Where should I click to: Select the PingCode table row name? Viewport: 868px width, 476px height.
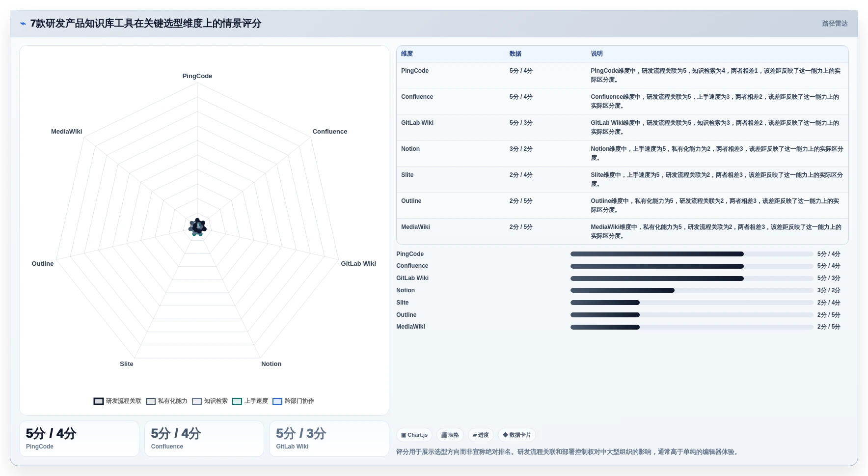(x=415, y=71)
